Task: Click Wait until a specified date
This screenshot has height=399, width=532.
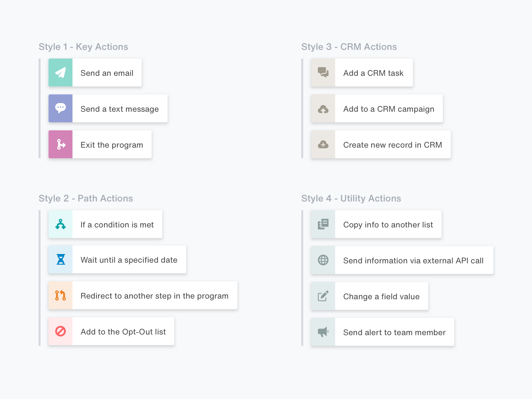Action: 129,260
